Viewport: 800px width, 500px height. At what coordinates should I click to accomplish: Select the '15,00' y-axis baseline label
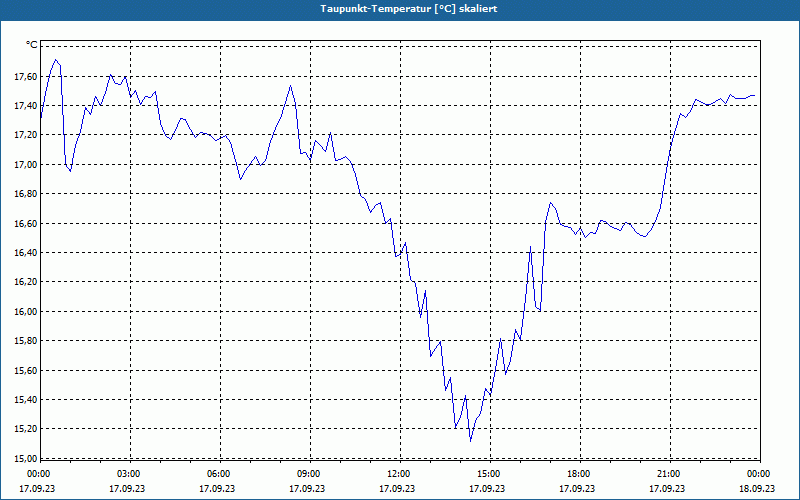[26, 458]
